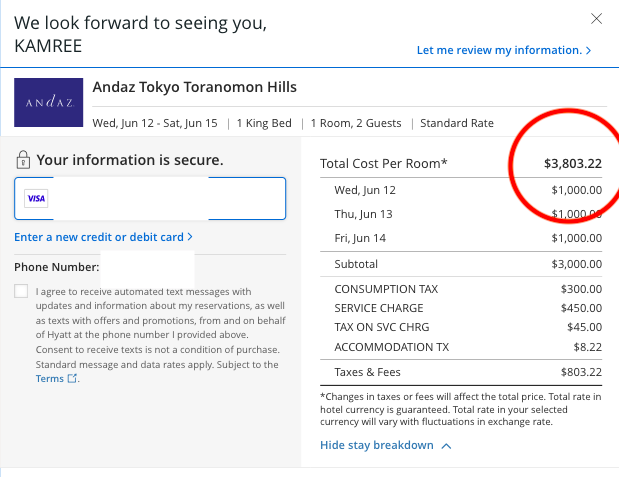
Task: Open 'Let me review my information' link
Action: 504,50
